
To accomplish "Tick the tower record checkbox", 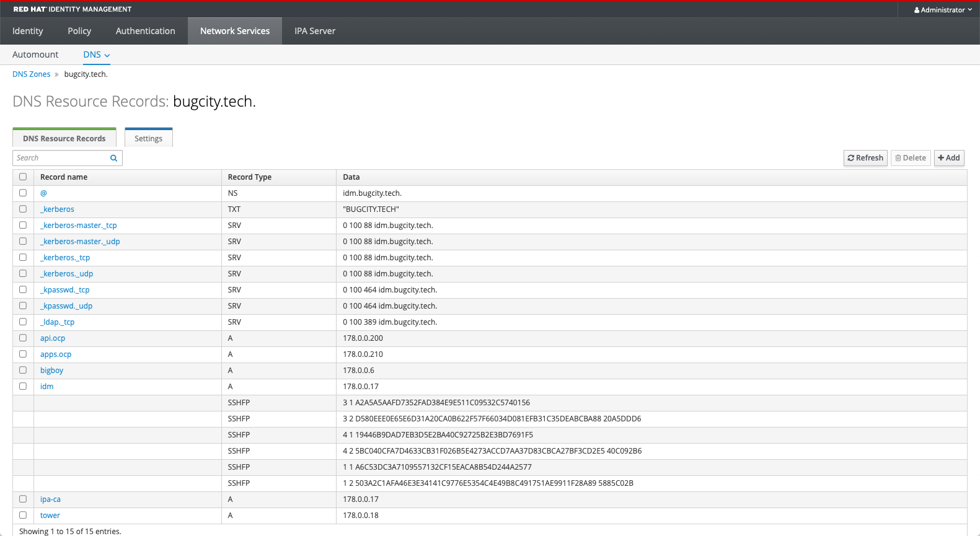I will pyautogui.click(x=23, y=515).
